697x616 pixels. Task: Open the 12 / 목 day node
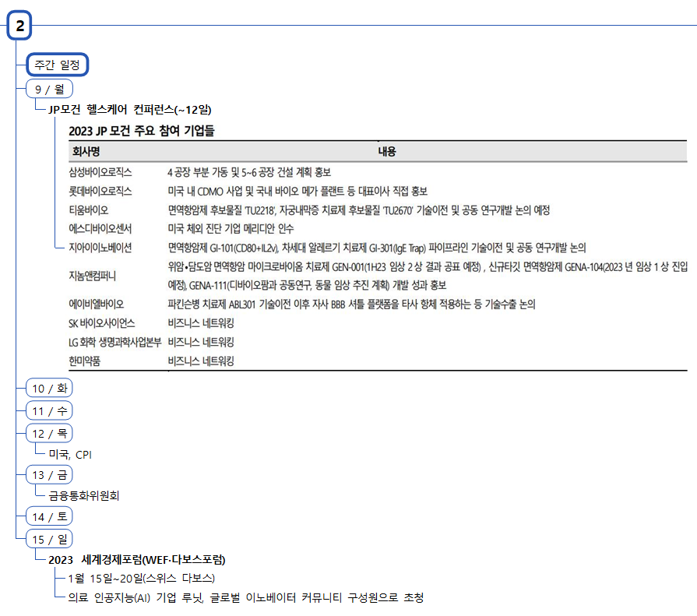click(x=49, y=433)
